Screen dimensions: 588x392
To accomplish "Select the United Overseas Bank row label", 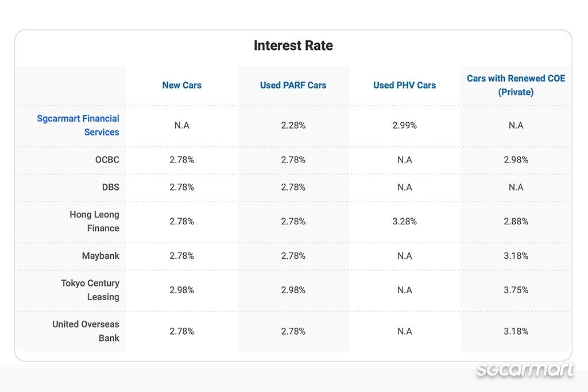I will (x=86, y=331).
